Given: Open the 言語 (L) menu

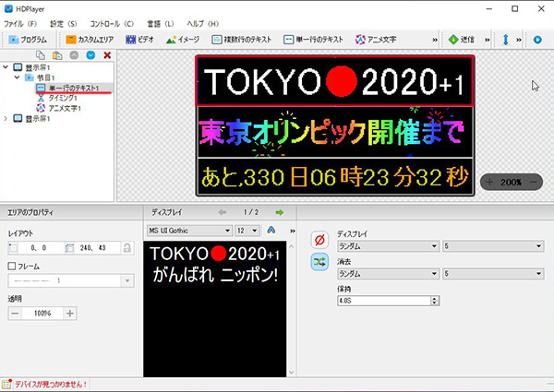Looking at the screenshot, I should pyautogui.click(x=161, y=24).
